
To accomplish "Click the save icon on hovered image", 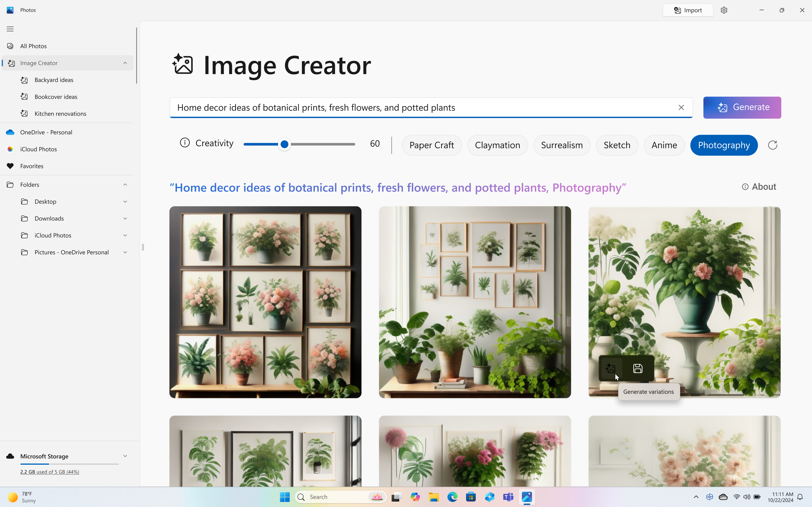I will (638, 368).
